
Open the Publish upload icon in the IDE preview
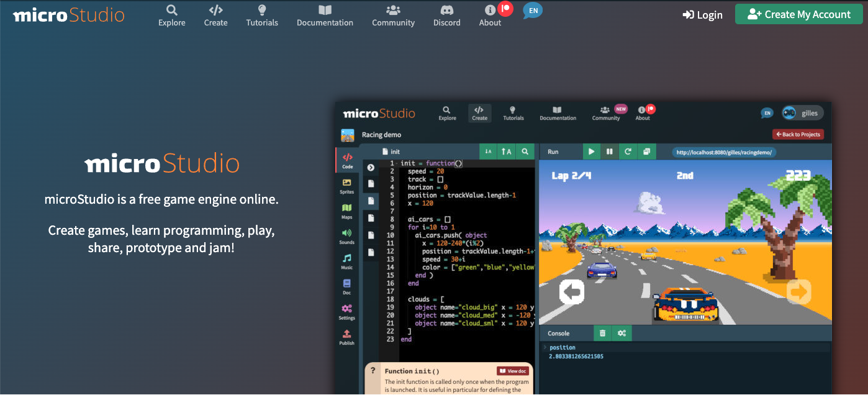pos(347,337)
